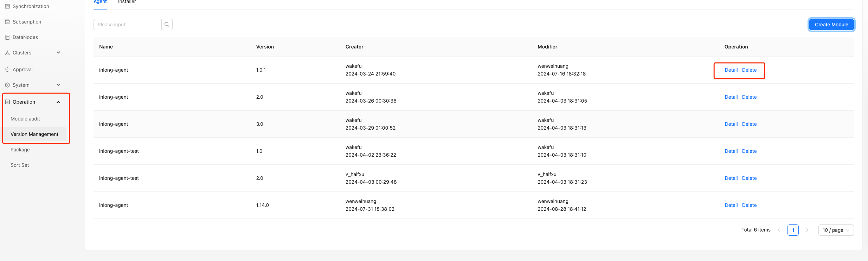Open Module audit in sidebar
The height and width of the screenshot is (261, 868).
pos(25,119)
